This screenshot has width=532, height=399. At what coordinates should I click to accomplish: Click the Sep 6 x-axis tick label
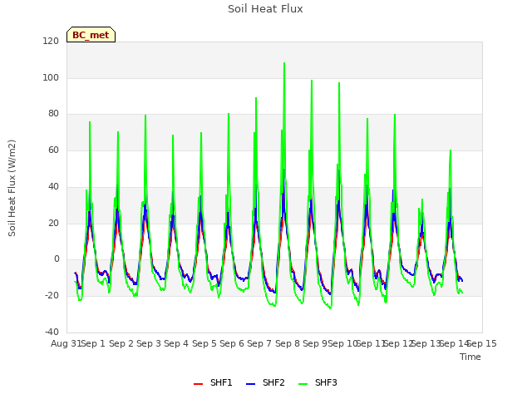232,343
